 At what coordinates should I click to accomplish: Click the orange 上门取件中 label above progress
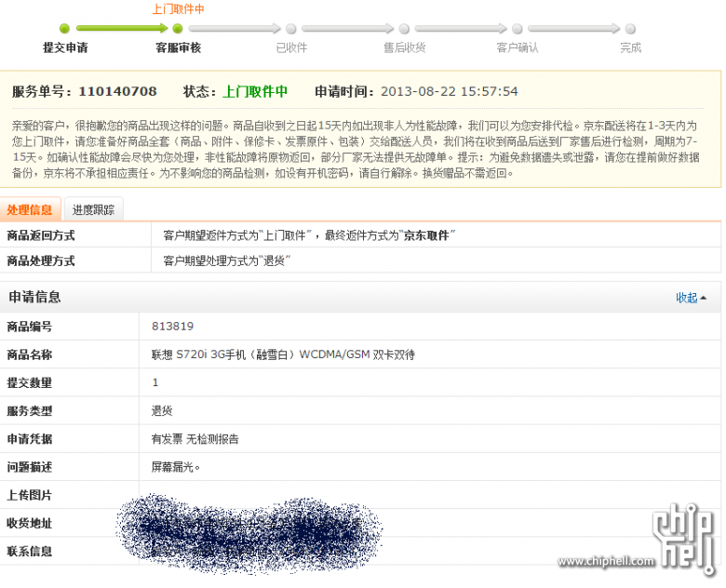coord(179,9)
